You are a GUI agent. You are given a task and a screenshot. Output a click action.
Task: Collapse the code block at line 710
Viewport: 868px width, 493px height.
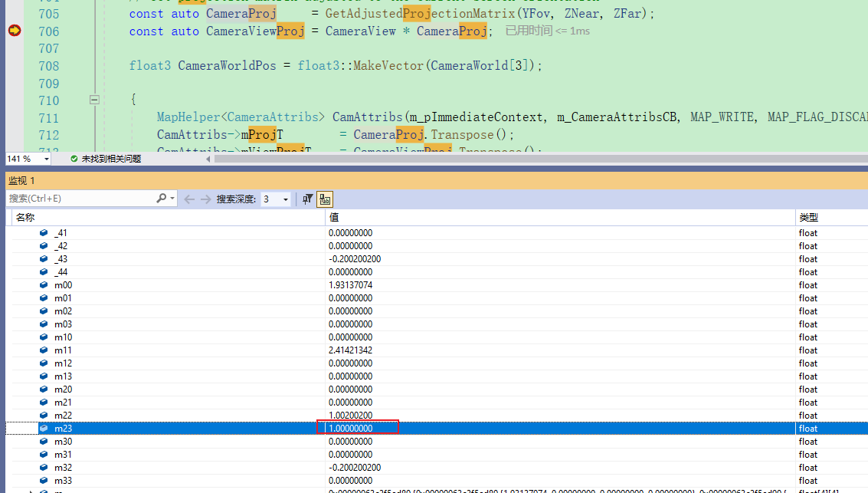point(95,100)
